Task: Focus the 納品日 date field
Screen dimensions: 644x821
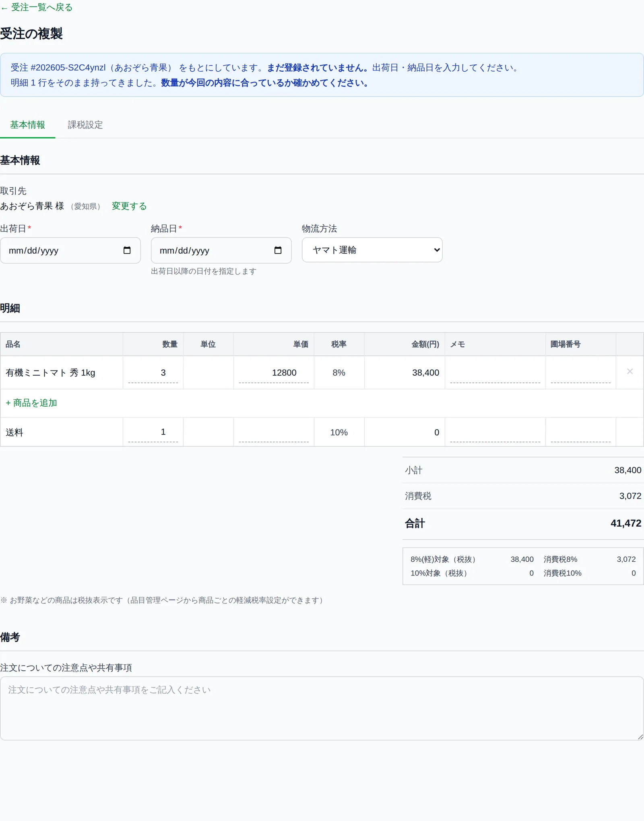Action: point(221,250)
